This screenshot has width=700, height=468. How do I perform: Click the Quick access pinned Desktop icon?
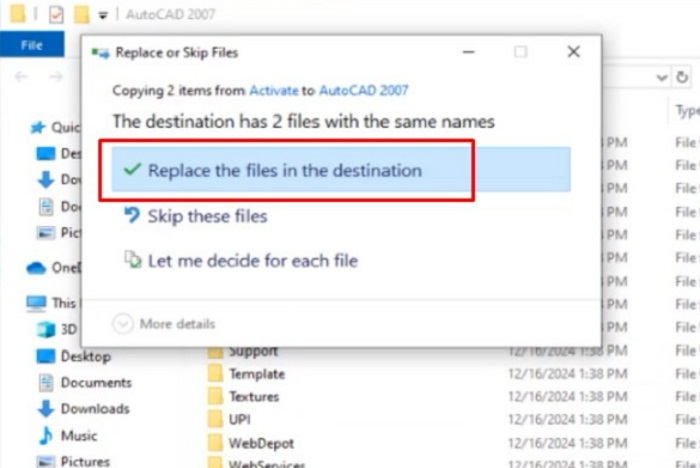coord(46,154)
